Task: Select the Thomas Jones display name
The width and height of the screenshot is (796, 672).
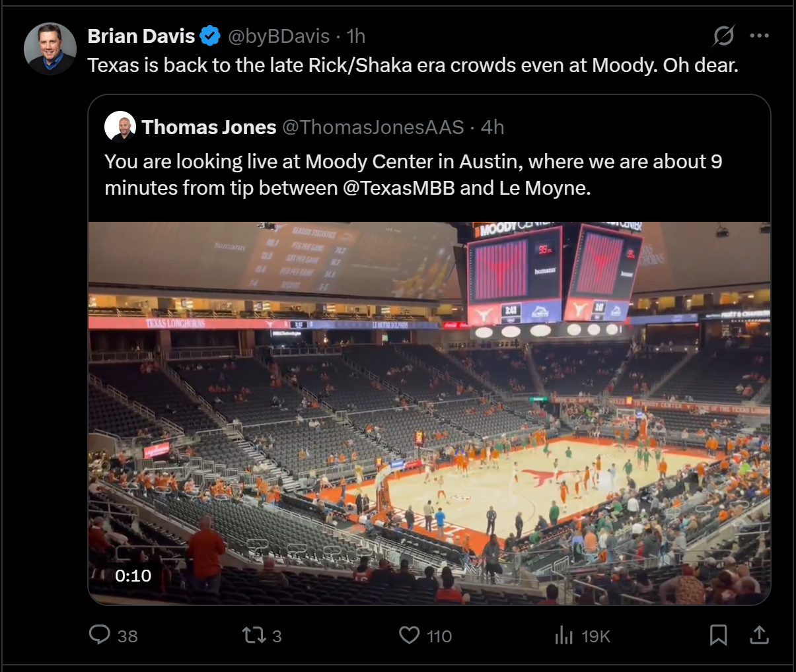Action: pyautogui.click(x=209, y=127)
